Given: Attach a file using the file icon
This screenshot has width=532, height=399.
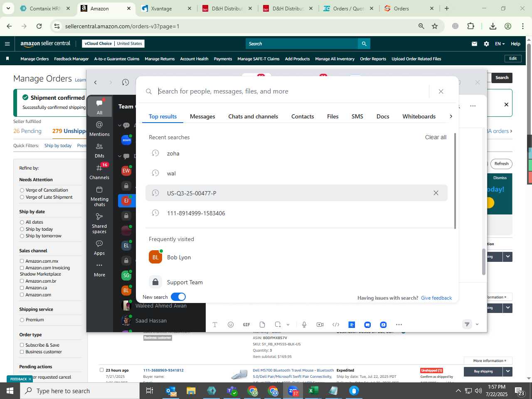Looking at the screenshot, I should tap(262, 325).
